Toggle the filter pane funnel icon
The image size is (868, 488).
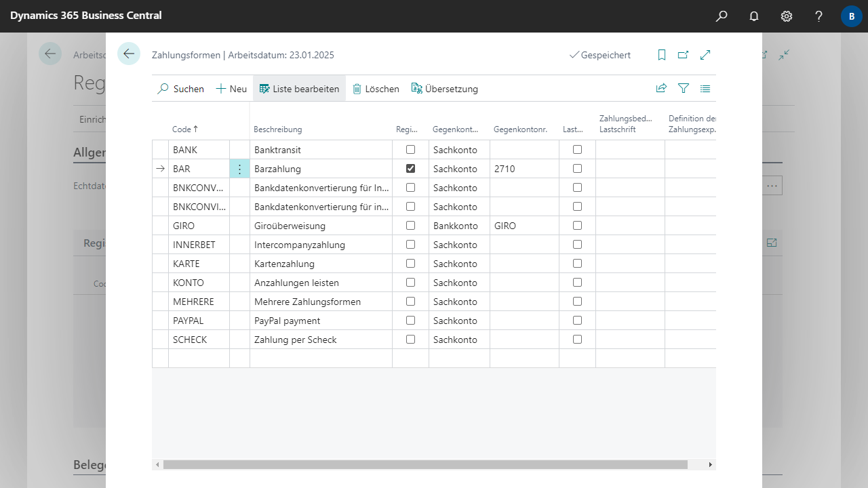[684, 88]
